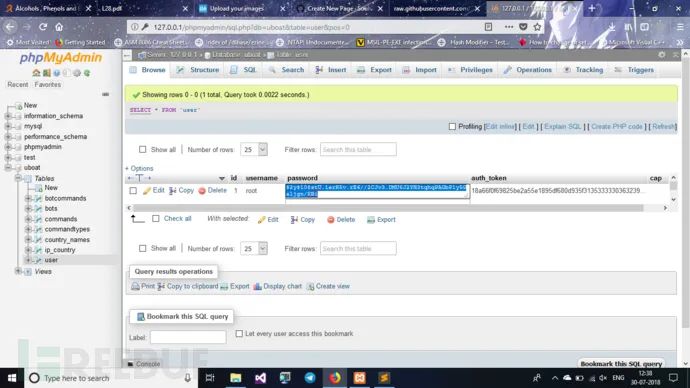Click Explain SQL link
This screenshot has width=690, height=388.
(563, 127)
